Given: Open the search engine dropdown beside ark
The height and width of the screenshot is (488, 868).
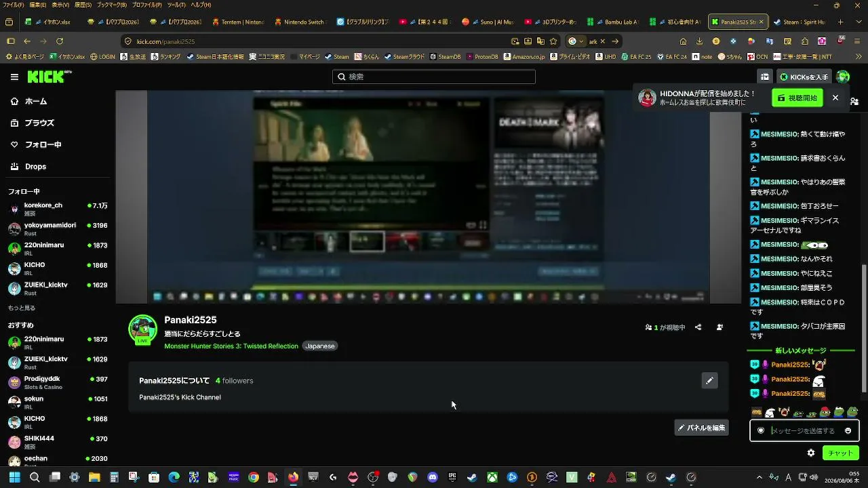Looking at the screenshot, I should (575, 41).
